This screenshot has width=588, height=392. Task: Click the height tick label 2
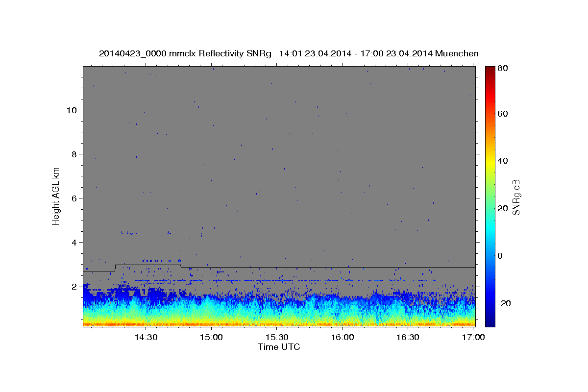coord(74,286)
